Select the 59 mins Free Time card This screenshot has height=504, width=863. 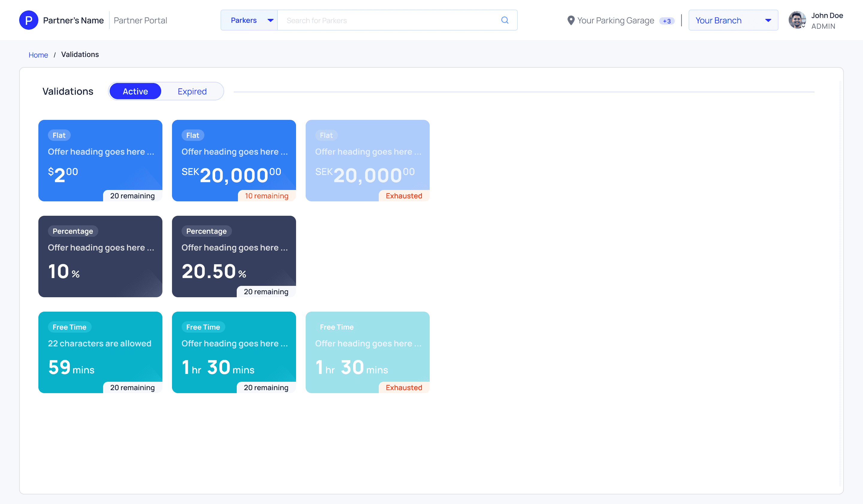click(100, 352)
